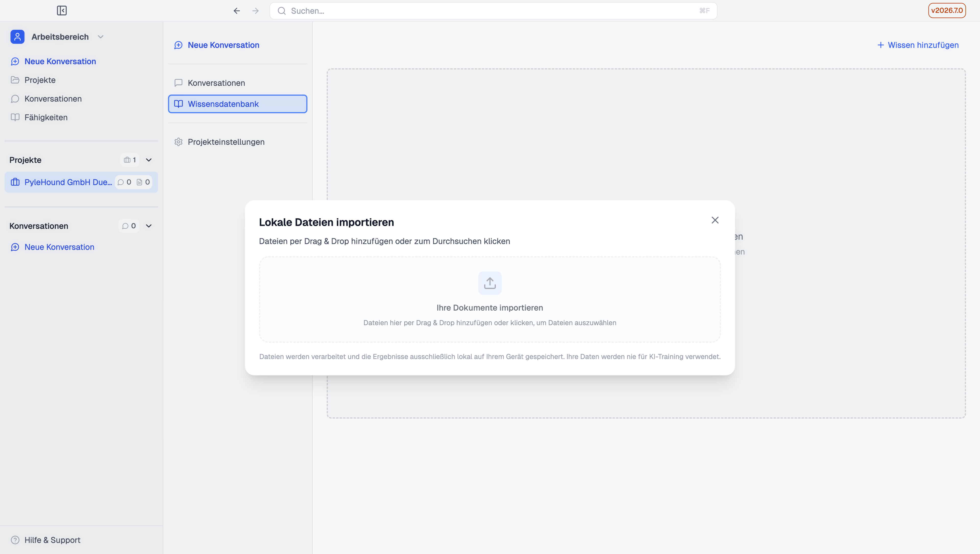Collapse the sidebar with the panel icon

[x=62, y=11]
